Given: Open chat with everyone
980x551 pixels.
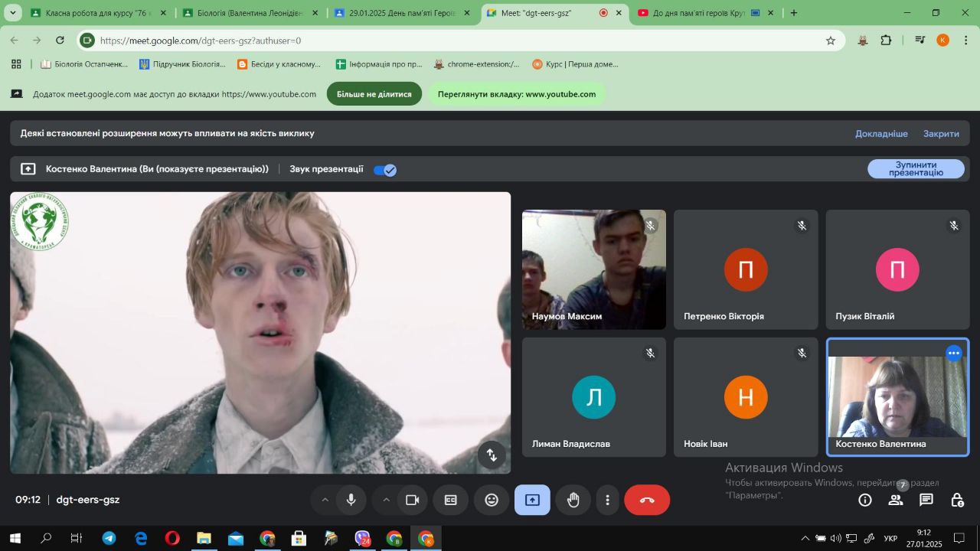Looking at the screenshot, I should tap(926, 500).
